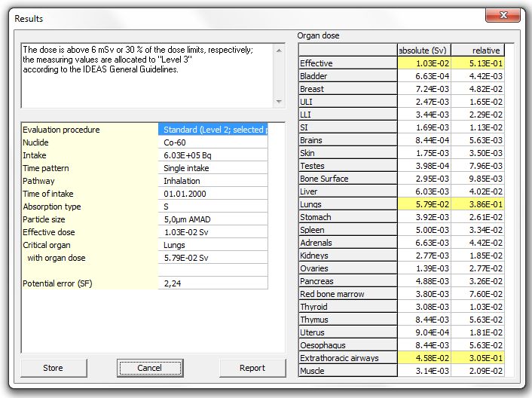Open the Report button
The image size is (532, 398).
point(252,368)
